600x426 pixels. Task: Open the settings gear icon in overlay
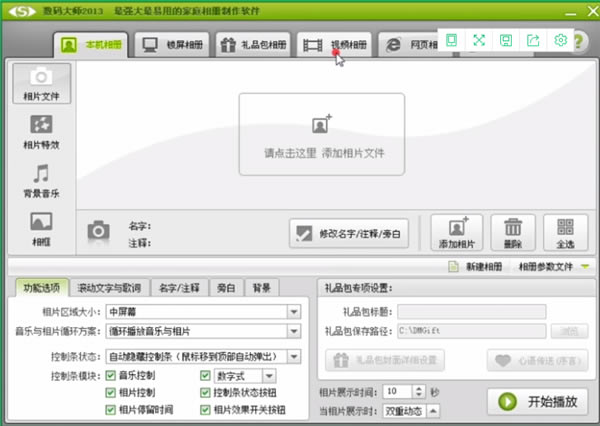(560, 40)
